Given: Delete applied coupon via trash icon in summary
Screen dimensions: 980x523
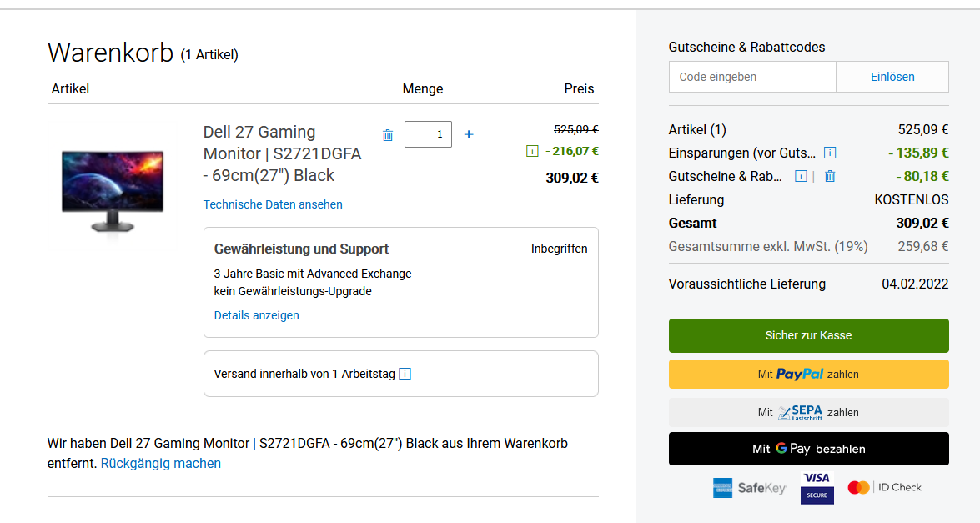Looking at the screenshot, I should pos(829,176).
